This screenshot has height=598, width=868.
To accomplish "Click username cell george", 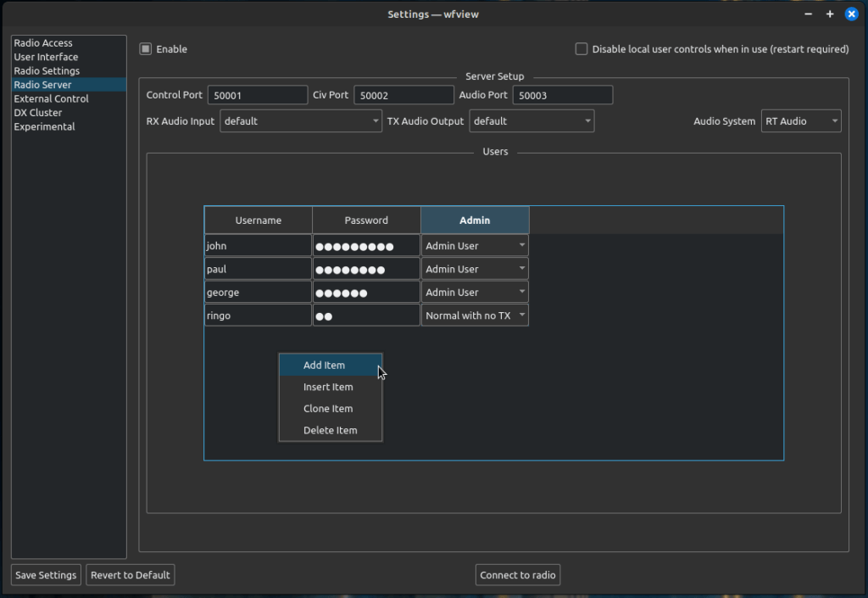I will tap(258, 292).
